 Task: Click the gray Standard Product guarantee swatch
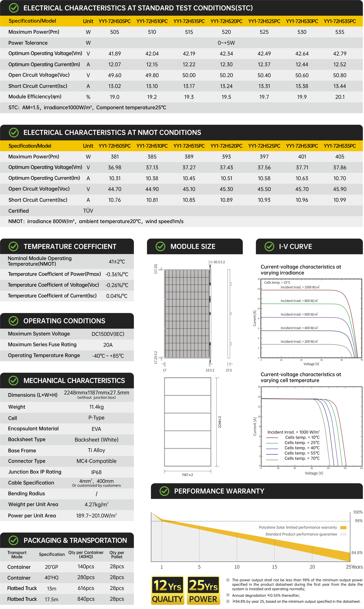[343, 534]
